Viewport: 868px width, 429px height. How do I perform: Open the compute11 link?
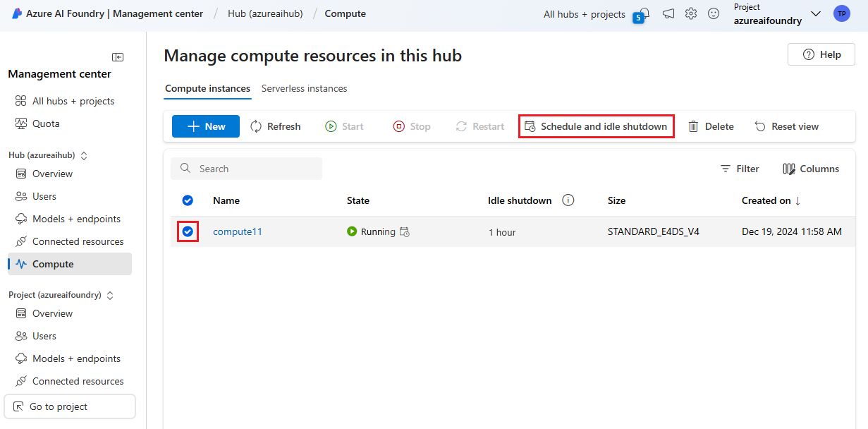(x=238, y=231)
